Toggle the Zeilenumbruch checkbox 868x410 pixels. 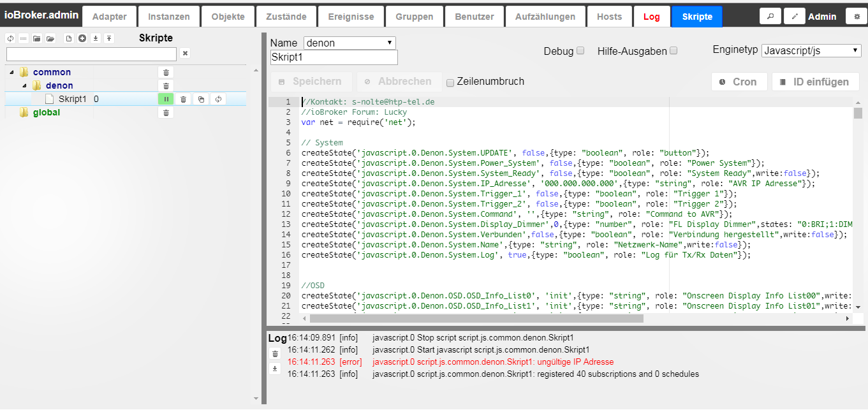450,82
